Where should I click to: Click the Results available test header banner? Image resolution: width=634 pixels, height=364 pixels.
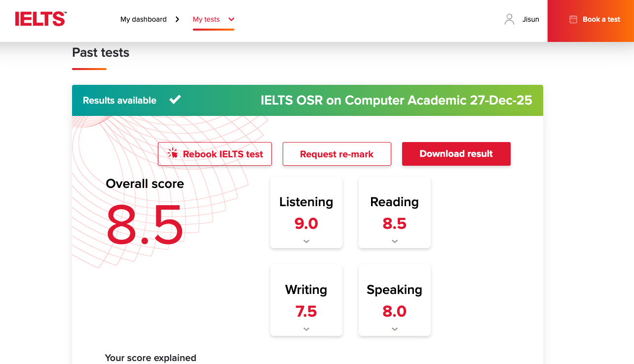[307, 101]
